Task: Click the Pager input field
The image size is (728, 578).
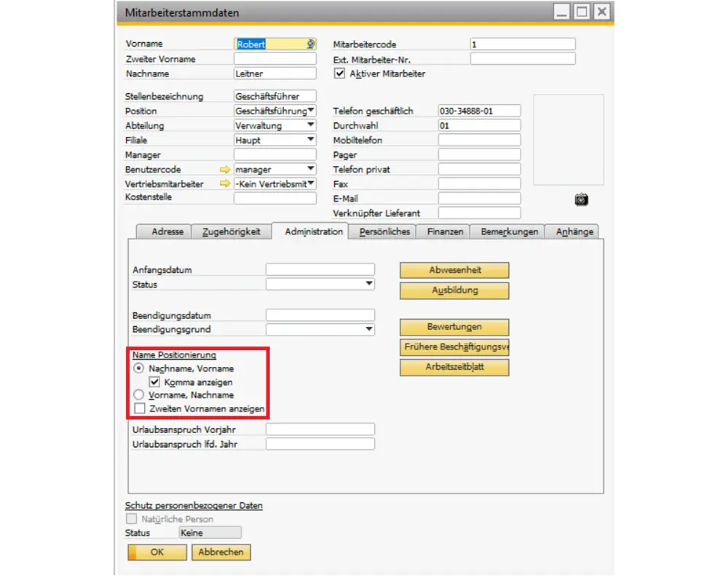Action: pyautogui.click(x=480, y=154)
